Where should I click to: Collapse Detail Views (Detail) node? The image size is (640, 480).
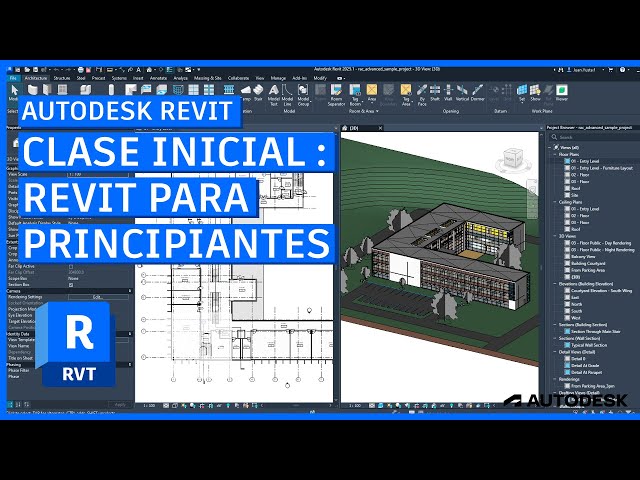(555, 352)
